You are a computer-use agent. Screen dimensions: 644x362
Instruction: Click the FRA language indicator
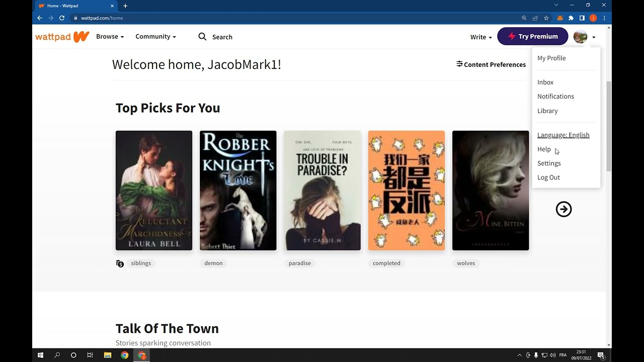(563, 355)
